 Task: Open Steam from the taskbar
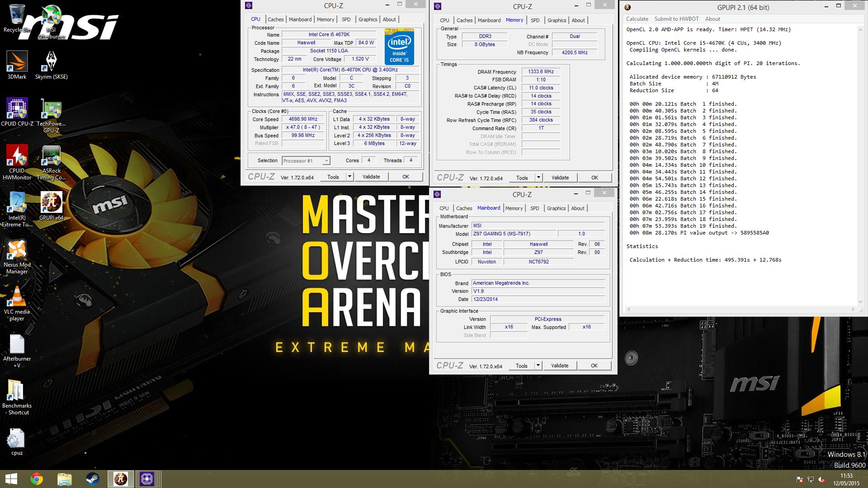tap(93, 479)
